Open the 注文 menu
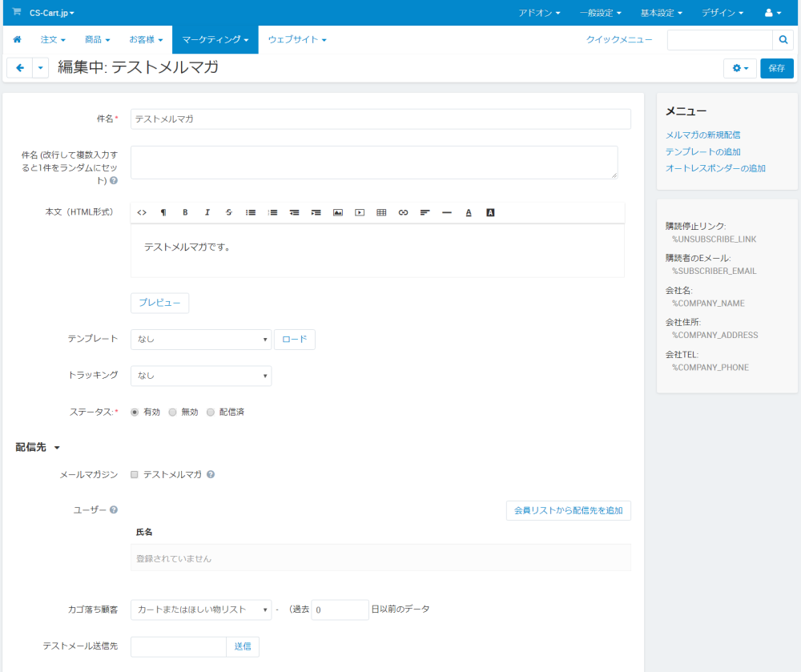The width and height of the screenshot is (801, 672). 53,39
